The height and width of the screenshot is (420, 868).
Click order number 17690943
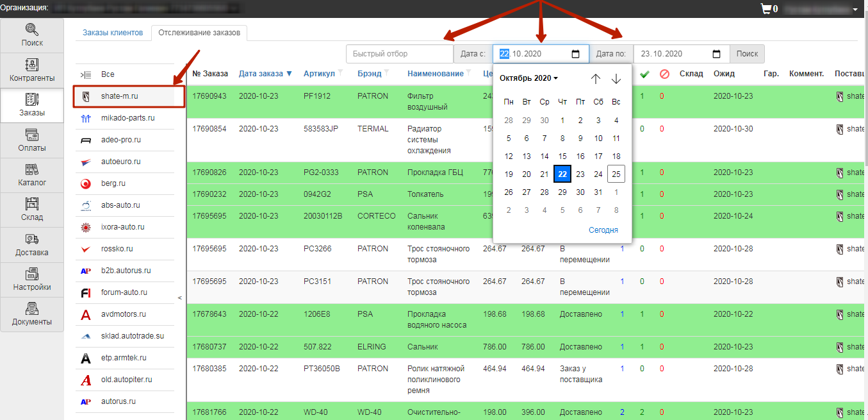[209, 96]
